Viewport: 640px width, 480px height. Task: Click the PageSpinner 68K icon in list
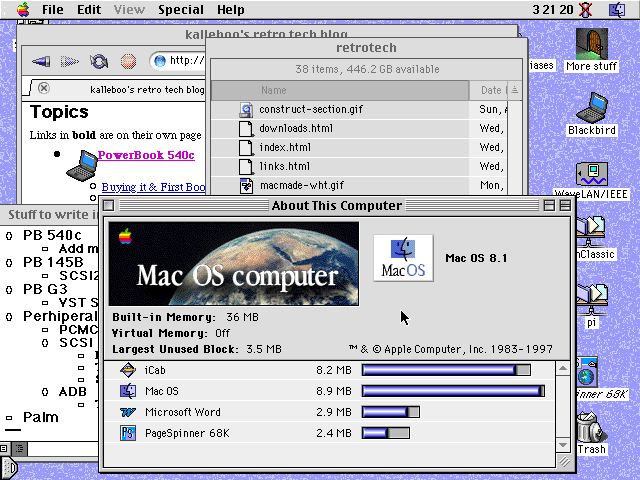(128, 433)
